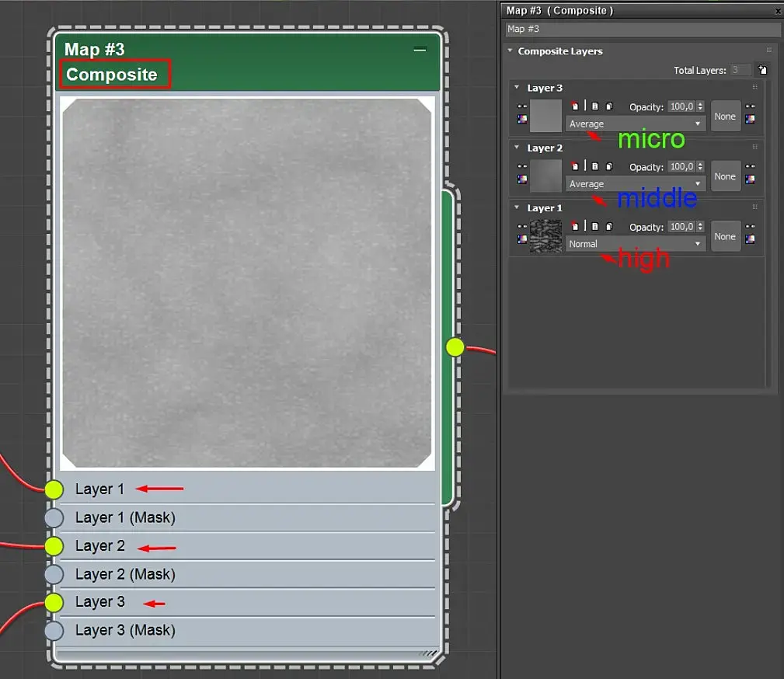This screenshot has width=784, height=679.
Task: Collapse the Layer 2 rollout
Action: tap(517, 147)
